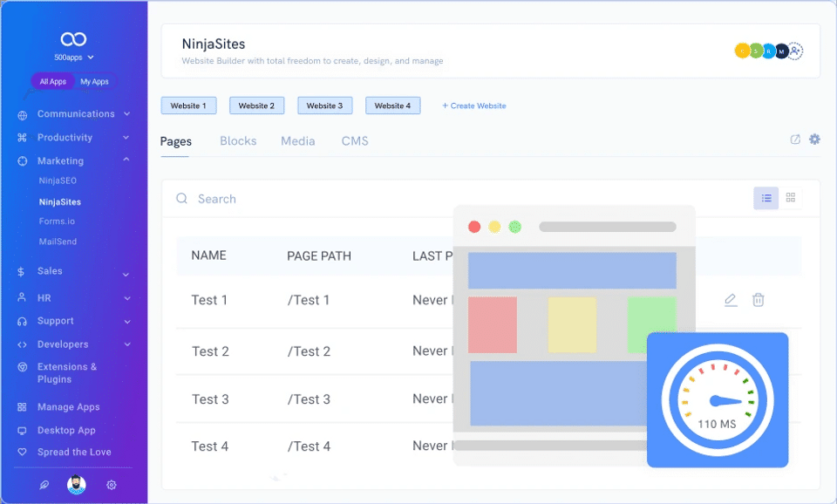Switch to the Media tab

(x=298, y=141)
